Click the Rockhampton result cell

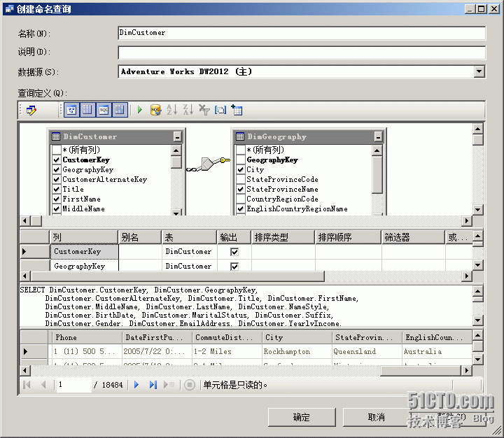coord(297,351)
